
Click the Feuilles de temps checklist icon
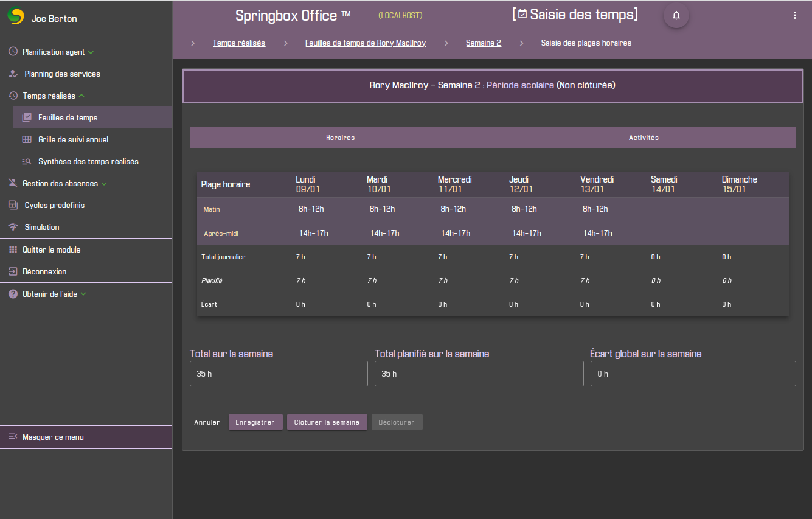tap(27, 117)
